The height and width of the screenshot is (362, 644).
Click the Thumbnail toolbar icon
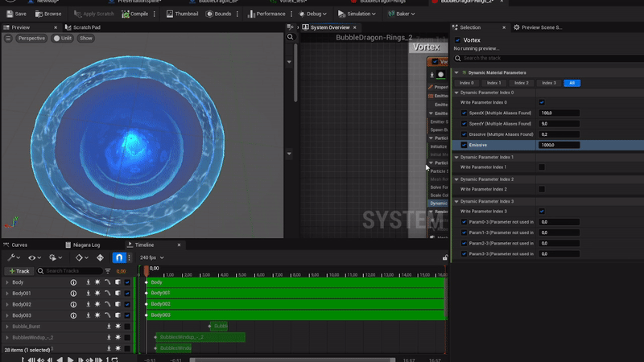pyautogui.click(x=170, y=14)
